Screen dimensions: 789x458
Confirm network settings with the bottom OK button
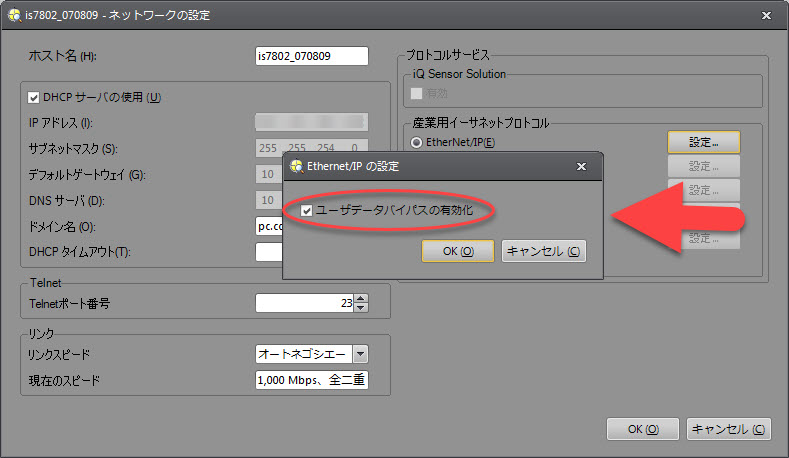(x=643, y=428)
